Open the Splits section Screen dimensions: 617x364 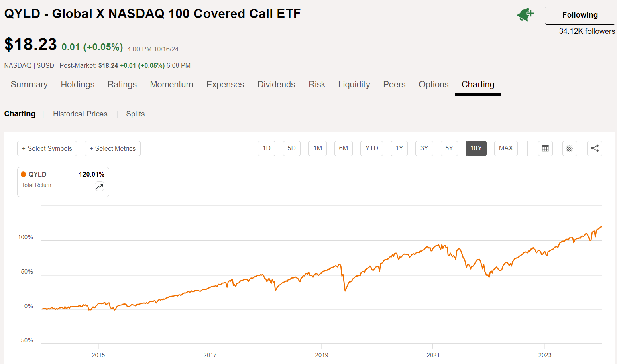135,114
